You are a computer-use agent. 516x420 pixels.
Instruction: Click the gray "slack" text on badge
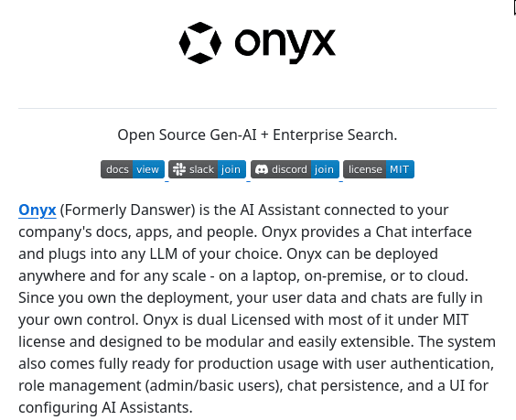point(201,169)
